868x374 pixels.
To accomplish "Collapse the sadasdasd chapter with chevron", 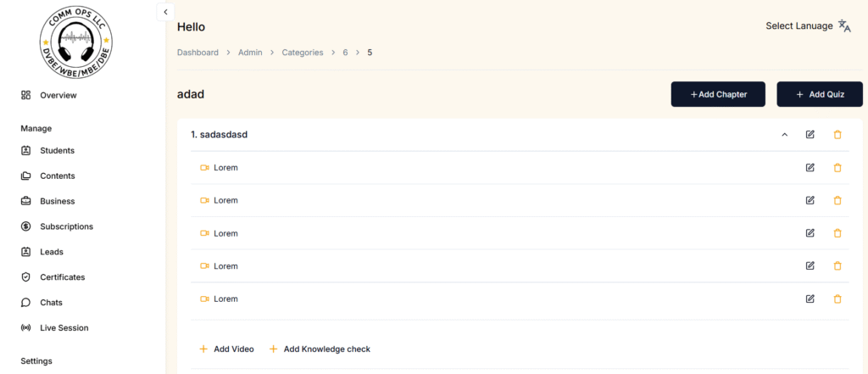I will pos(784,135).
